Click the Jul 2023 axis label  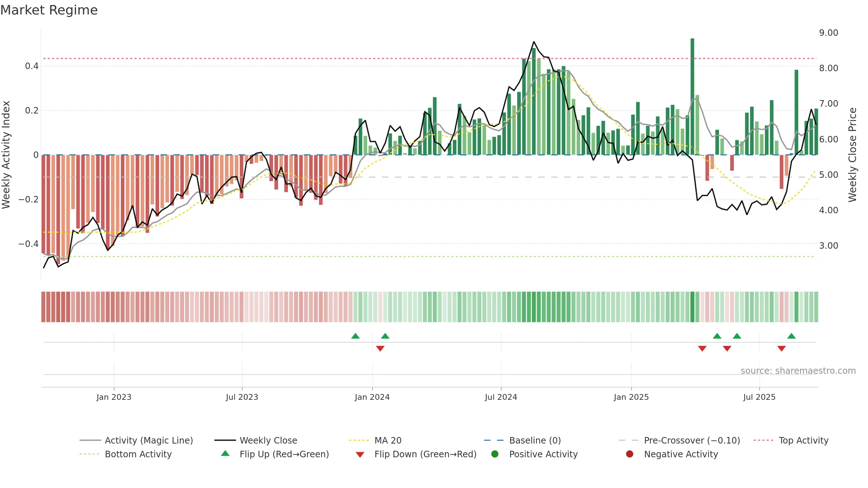pyautogui.click(x=242, y=397)
